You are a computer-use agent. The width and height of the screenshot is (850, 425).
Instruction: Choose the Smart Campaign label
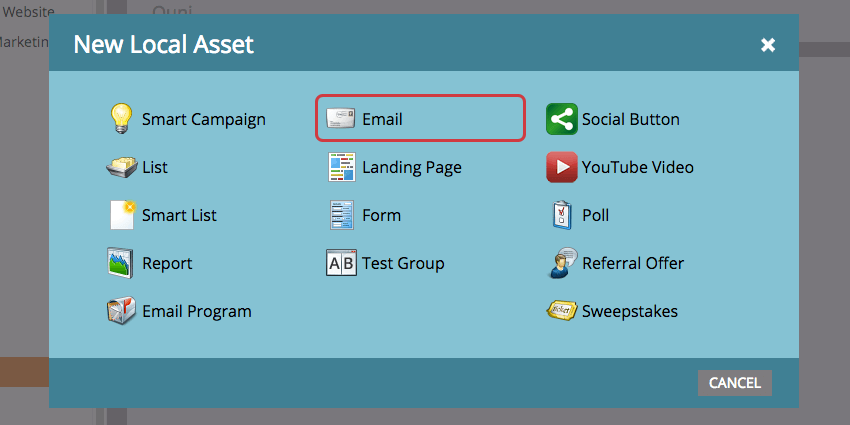click(x=204, y=120)
